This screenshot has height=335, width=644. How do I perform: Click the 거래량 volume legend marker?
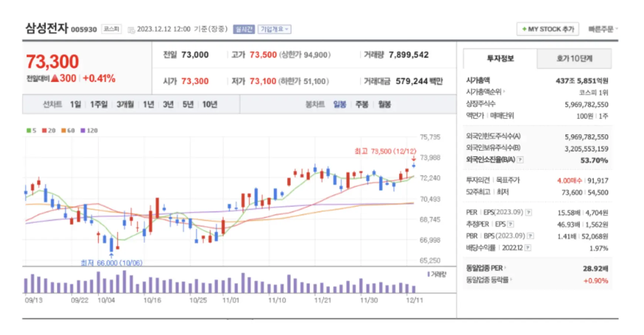point(428,274)
